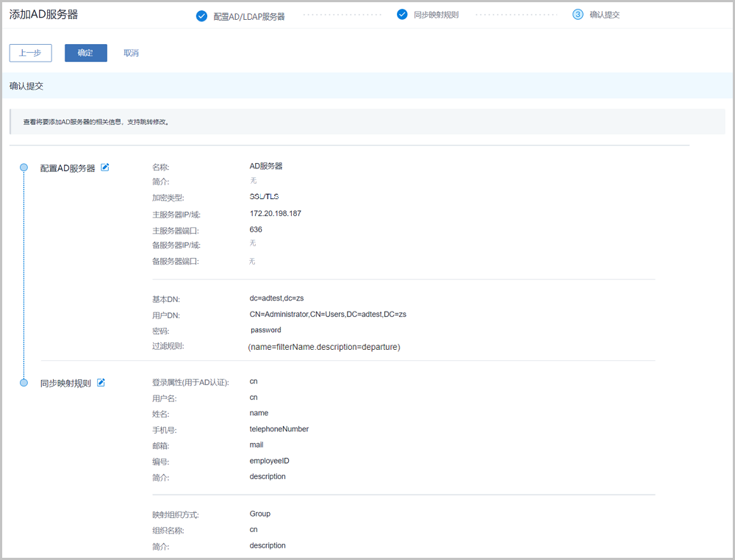Go back with the 上一步 button
The width and height of the screenshot is (735, 560).
click(30, 53)
